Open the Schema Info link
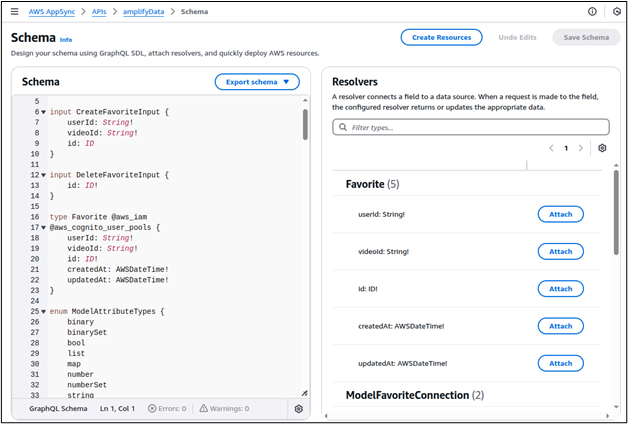The height and width of the screenshot is (424, 628). (66, 40)
